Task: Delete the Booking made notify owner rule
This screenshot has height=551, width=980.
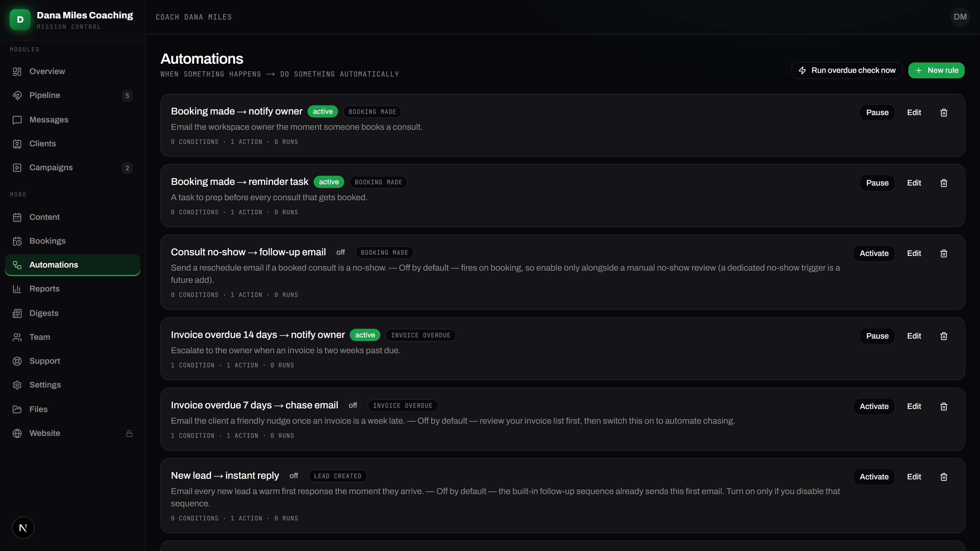Action: coord(944,113)
